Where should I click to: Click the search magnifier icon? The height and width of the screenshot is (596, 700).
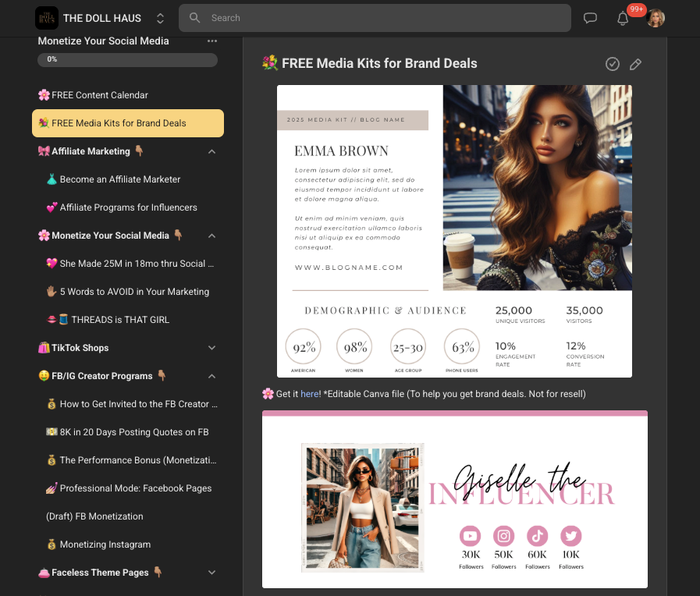[195, 17]
